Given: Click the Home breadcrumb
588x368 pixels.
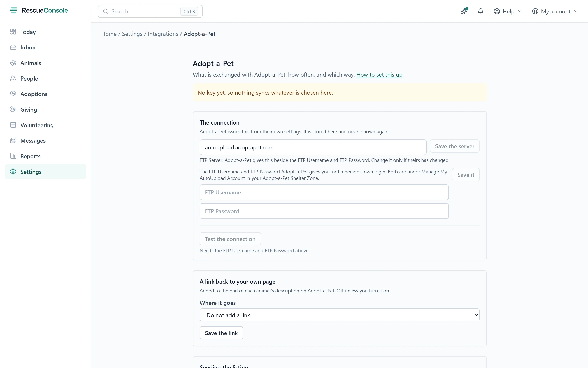Looking at the screenshot, I should 109,34.
